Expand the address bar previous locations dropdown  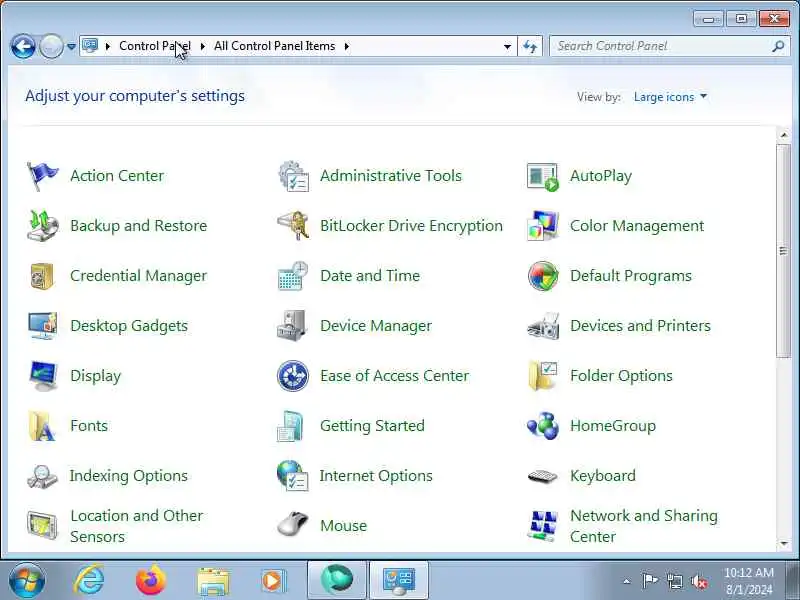click(x=507, y=46)
